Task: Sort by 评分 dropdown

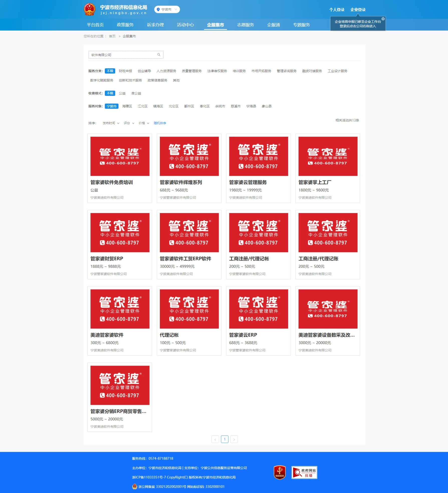Action: (x=129, y=123)
